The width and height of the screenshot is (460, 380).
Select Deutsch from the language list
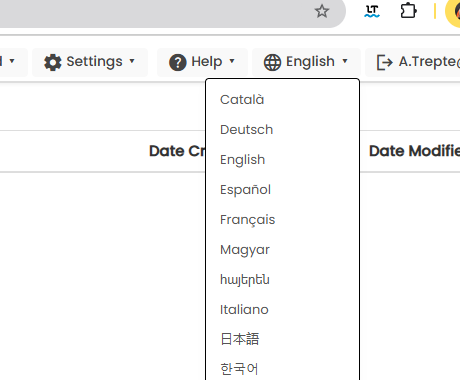[x=246, y=130]
